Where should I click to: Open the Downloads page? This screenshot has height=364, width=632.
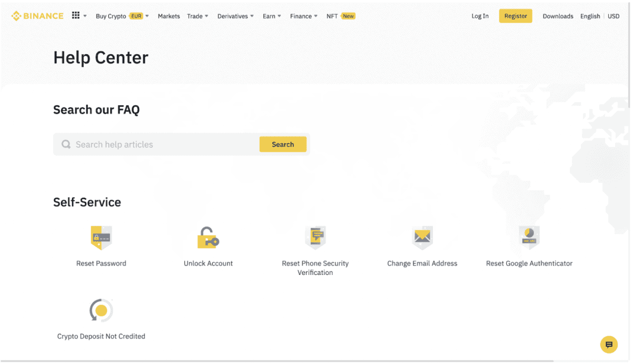558,16
